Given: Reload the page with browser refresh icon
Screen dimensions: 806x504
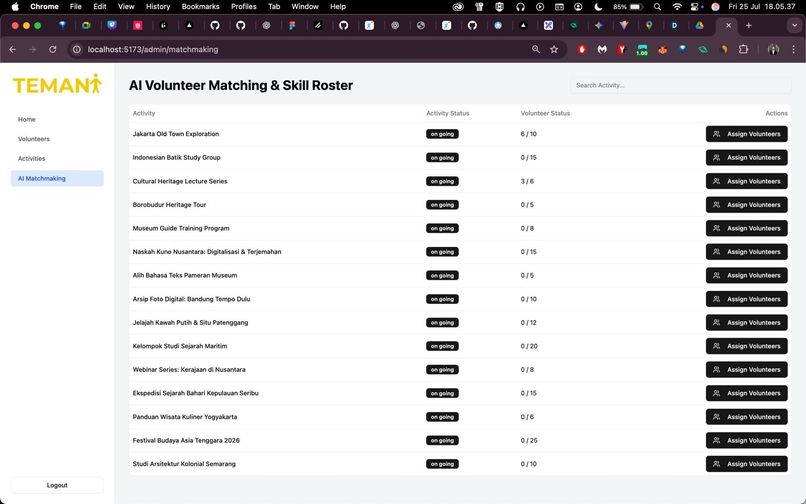Looking at the screenshot, I should click(52, 49).
